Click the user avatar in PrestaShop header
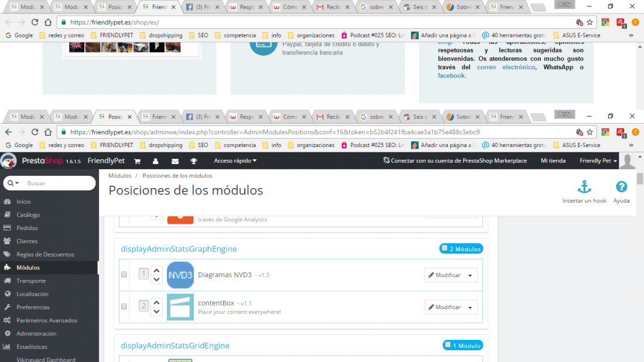The image size is (644, 362). pos(627,160)
